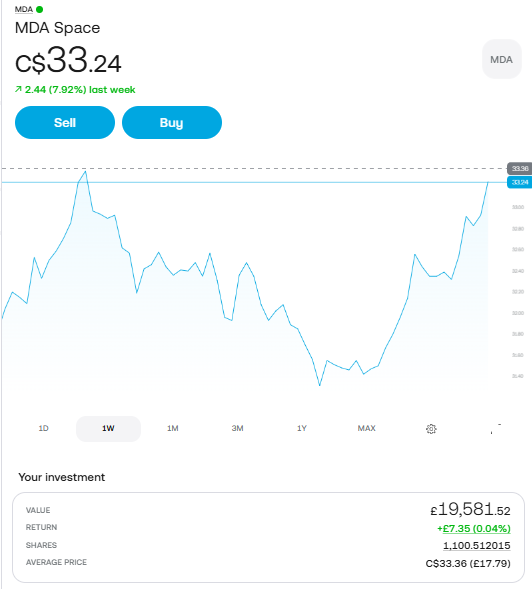Click the faint expand chart icon

tap(496, 429)
